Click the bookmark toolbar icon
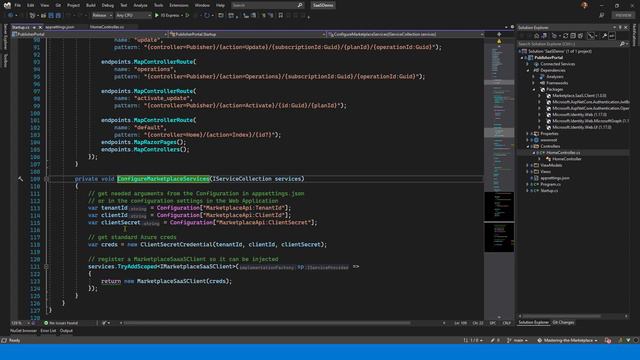 [280, 16]
